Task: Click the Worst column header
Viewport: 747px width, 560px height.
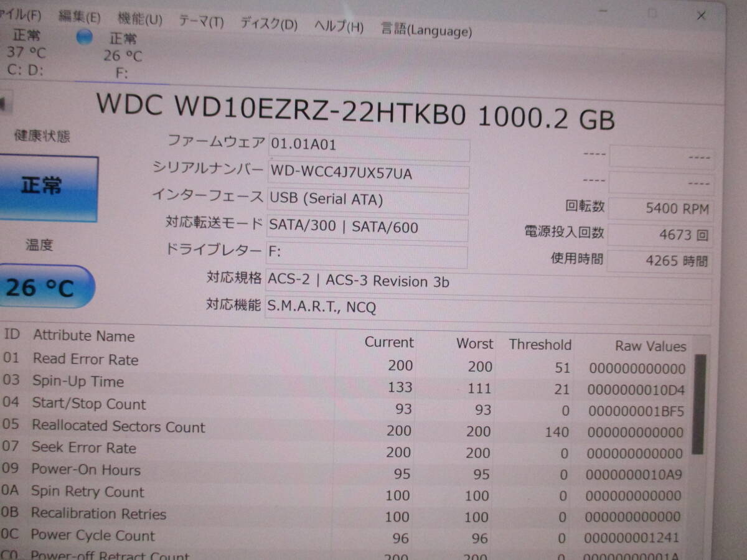Action: 474,343
